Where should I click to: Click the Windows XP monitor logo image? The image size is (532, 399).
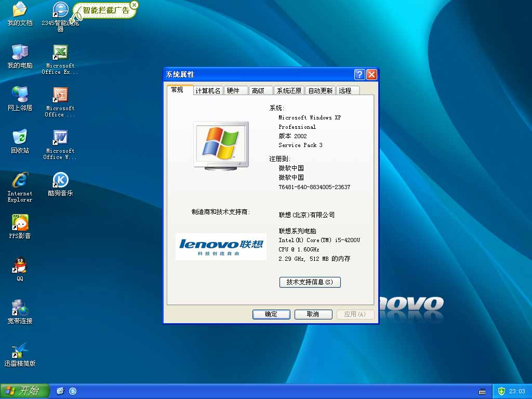pos(221,145)
